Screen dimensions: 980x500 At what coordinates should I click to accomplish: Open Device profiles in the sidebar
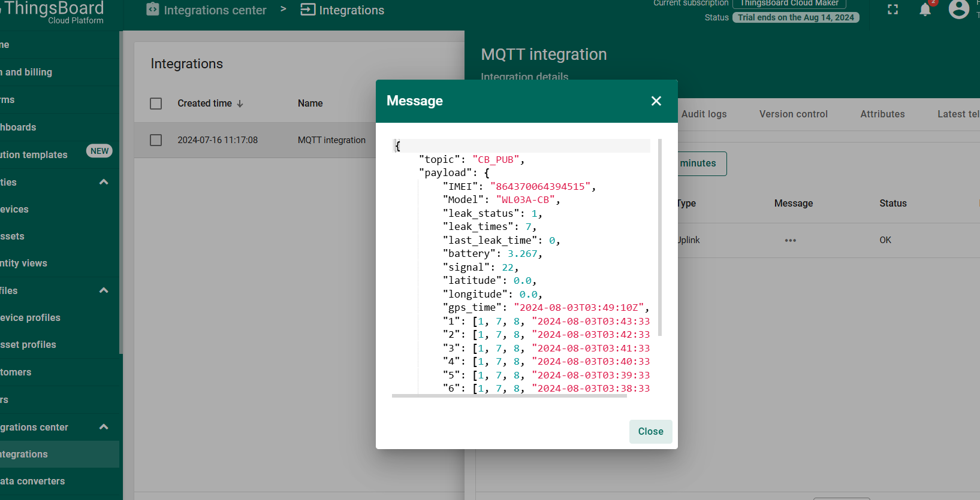point(59,318)
